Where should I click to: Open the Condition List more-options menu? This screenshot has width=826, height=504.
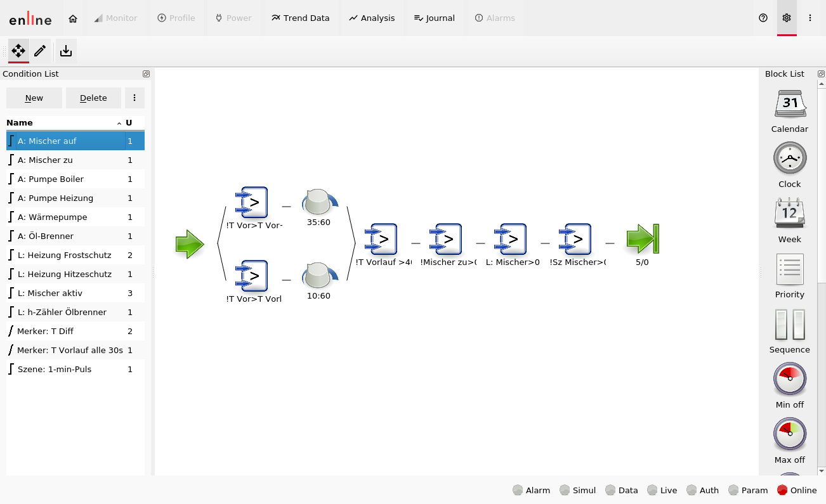click(x=134, y=98)
